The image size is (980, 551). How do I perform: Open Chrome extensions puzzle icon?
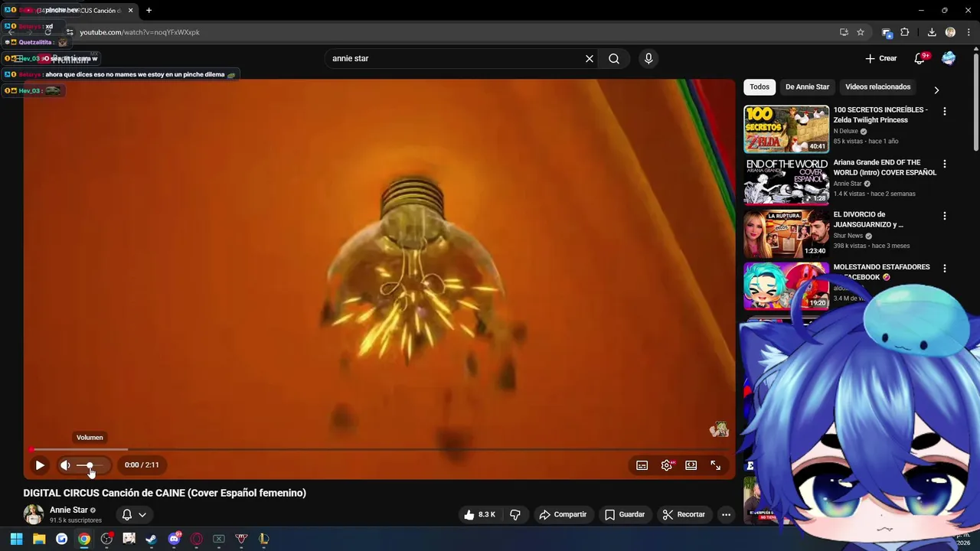tap(905, 32)
